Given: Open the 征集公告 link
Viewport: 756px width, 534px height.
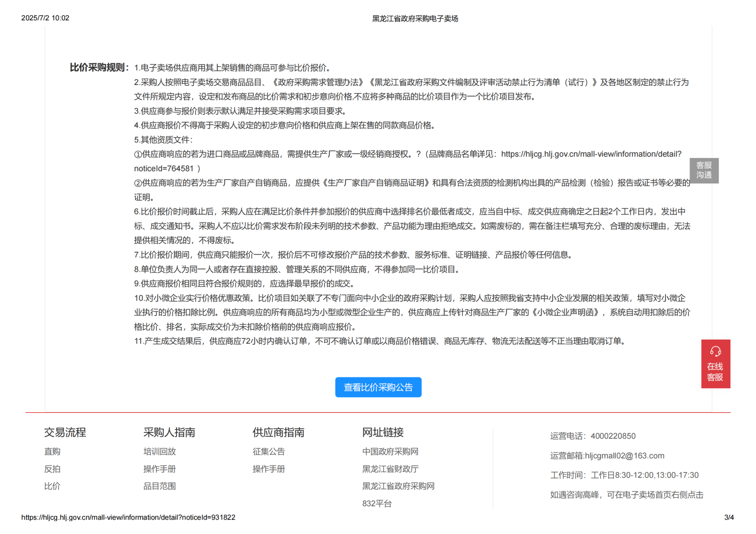Looking at the screenshot, I should point(269,451).
